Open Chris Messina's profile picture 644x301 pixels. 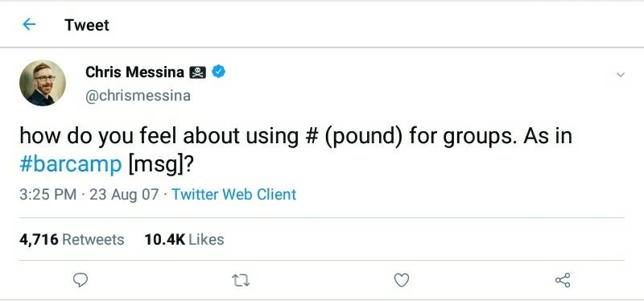[x=43, y=83]
